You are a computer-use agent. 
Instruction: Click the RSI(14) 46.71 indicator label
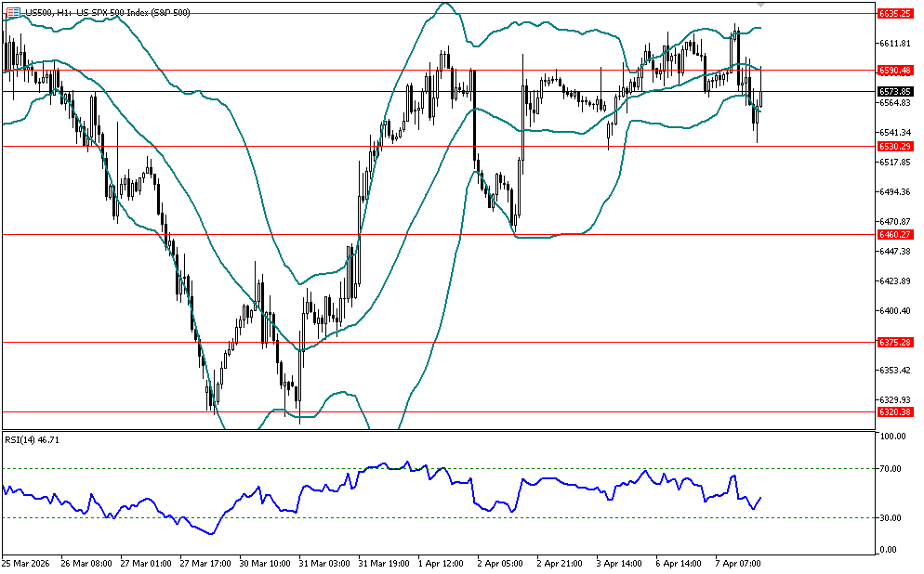click(32, 439)
